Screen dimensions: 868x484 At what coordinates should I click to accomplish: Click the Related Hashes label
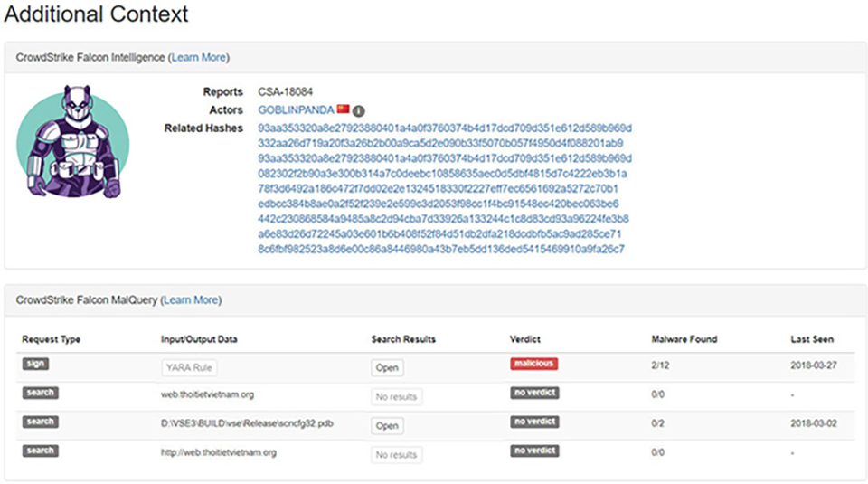[x=203, y=128]
